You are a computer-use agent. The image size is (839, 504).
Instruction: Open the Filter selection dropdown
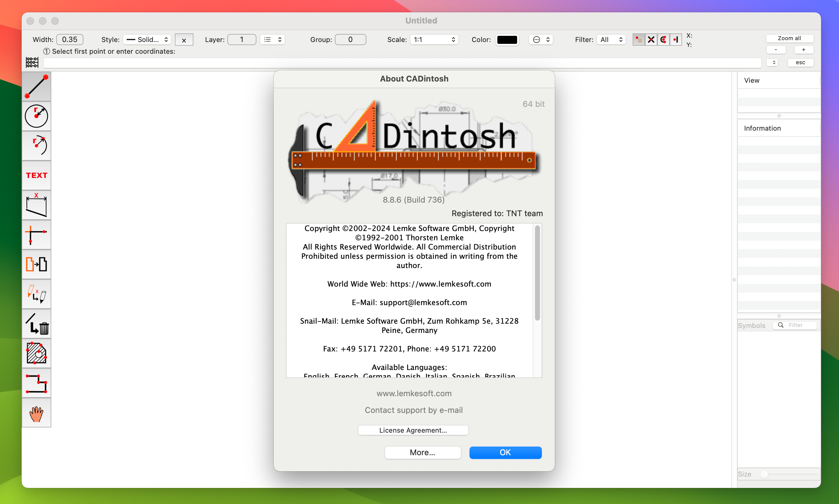611,40
